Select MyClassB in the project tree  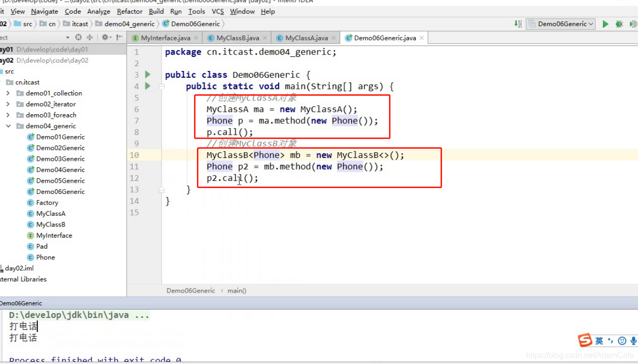[x=46, y=225]
